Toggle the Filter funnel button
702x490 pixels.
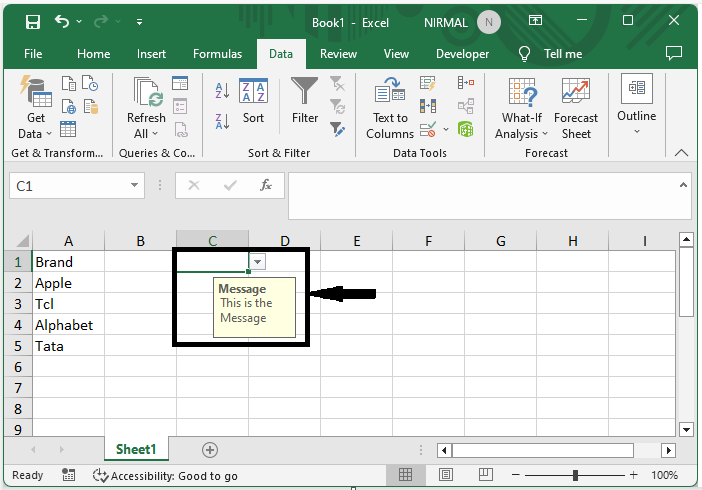[x=304, y=101]
